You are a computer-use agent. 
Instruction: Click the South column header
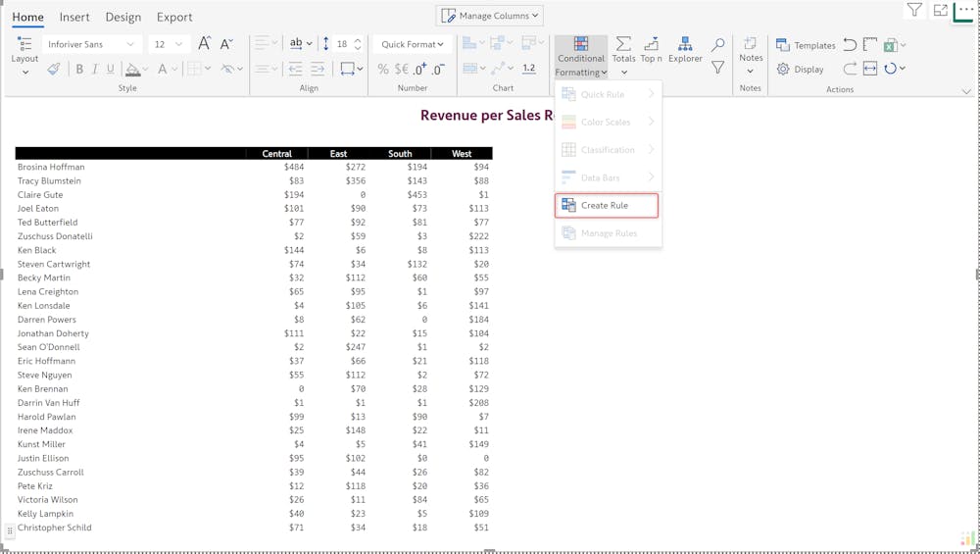(x=400, y=153)
